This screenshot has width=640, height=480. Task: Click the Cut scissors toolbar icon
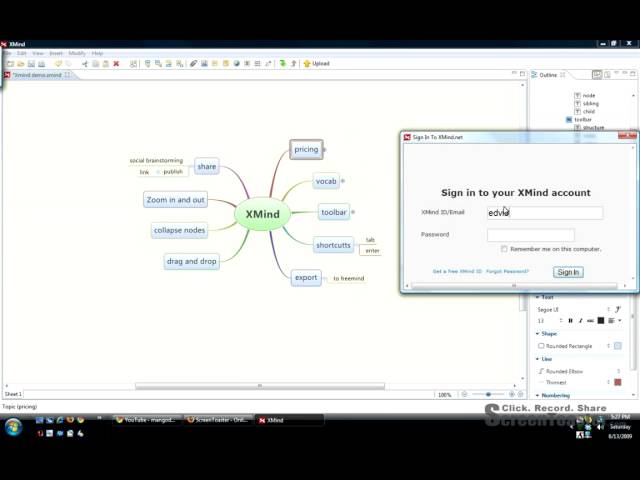[x=85, y=64]
